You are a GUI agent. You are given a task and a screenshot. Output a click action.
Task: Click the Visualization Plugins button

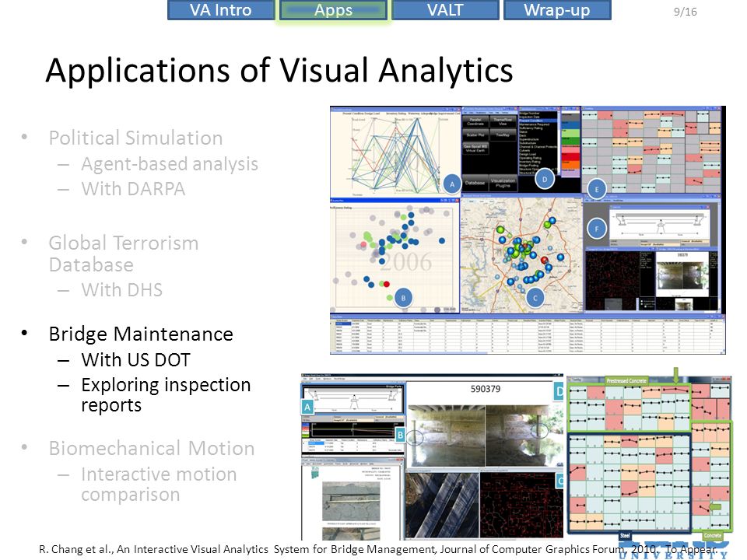(x=503, y=182)
